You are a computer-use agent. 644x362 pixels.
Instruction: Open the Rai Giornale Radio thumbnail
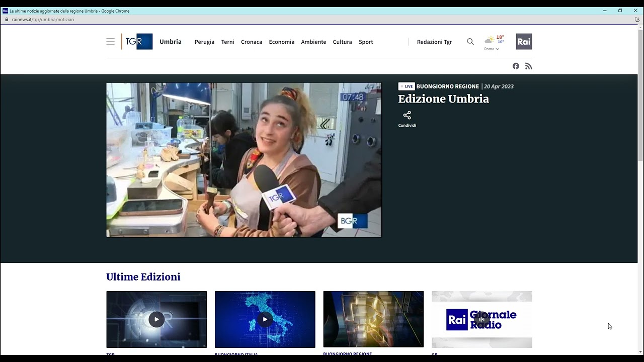(482, 319)
